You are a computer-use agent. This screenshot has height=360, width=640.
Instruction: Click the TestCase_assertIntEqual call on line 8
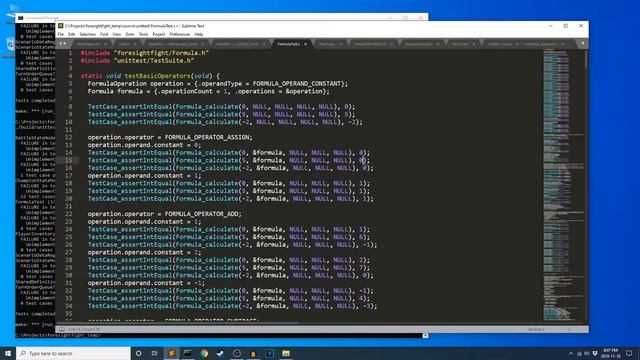(x=222, y=107)
